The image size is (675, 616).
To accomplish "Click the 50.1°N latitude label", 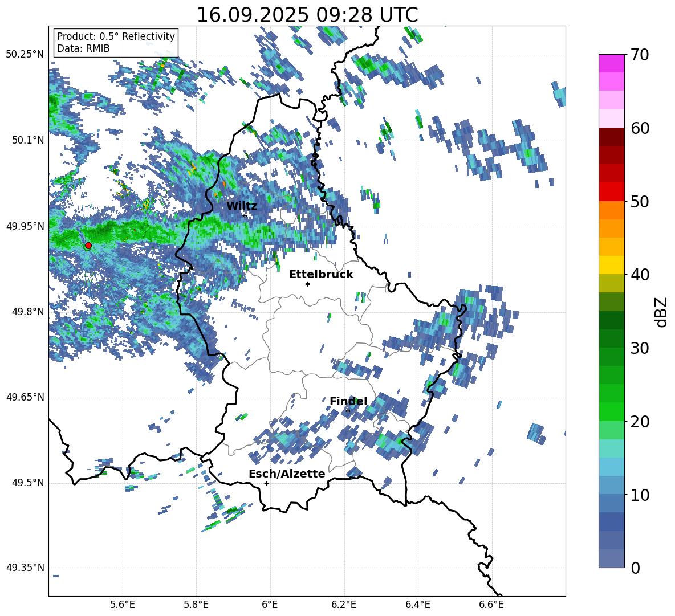I will pyautogui.click(x=27, y=140).
